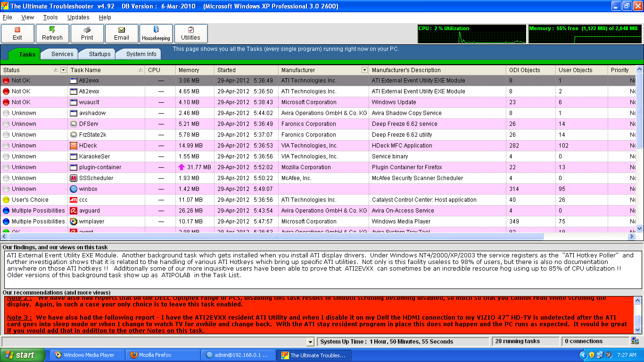
Task: Click the FrzState2k task icon
Action: [x=74, y=135]
